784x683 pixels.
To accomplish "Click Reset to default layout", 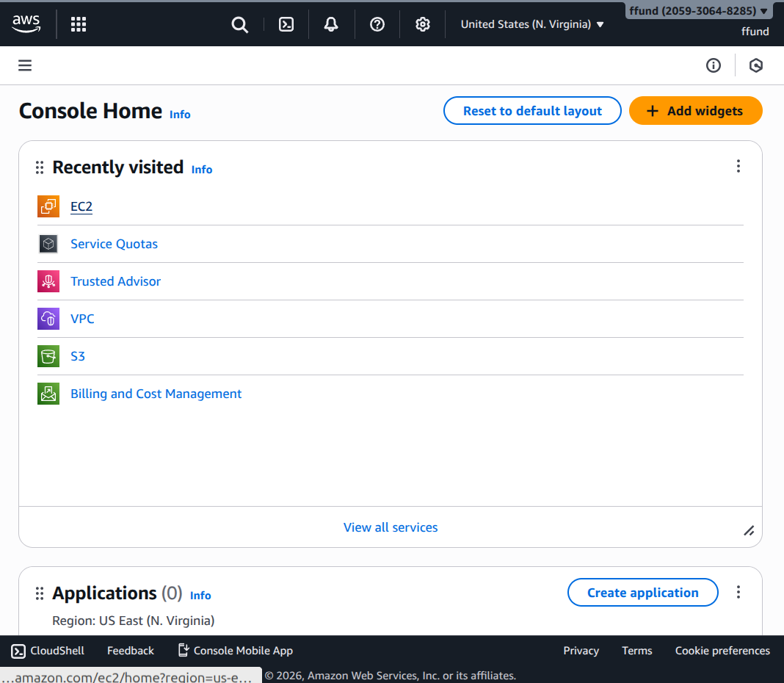I will click(532, 111).
